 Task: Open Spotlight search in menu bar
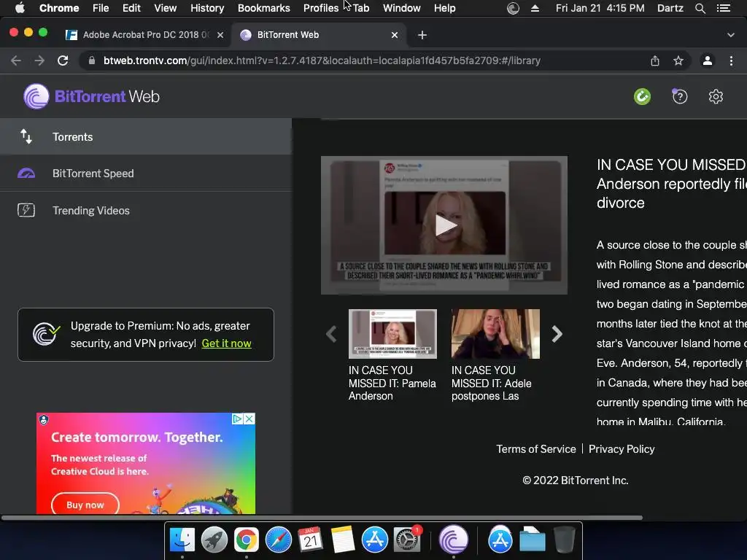700,8
